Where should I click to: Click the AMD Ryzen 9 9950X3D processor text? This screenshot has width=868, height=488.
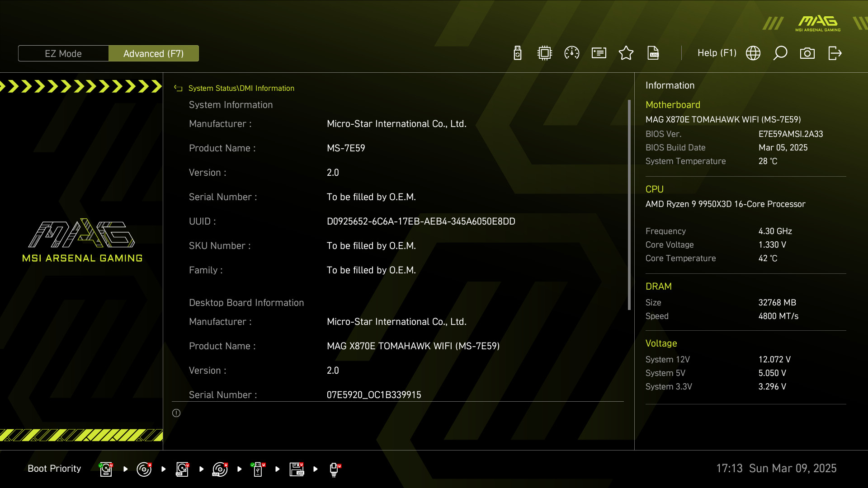[725, 204]
